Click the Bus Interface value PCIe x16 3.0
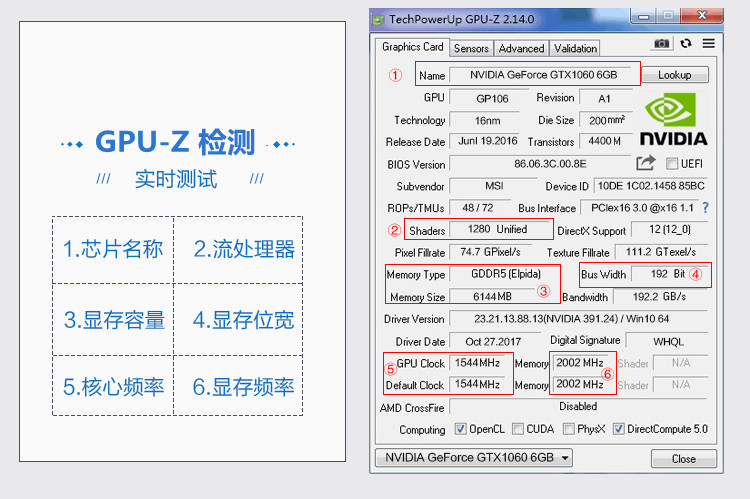 [640, 208]
